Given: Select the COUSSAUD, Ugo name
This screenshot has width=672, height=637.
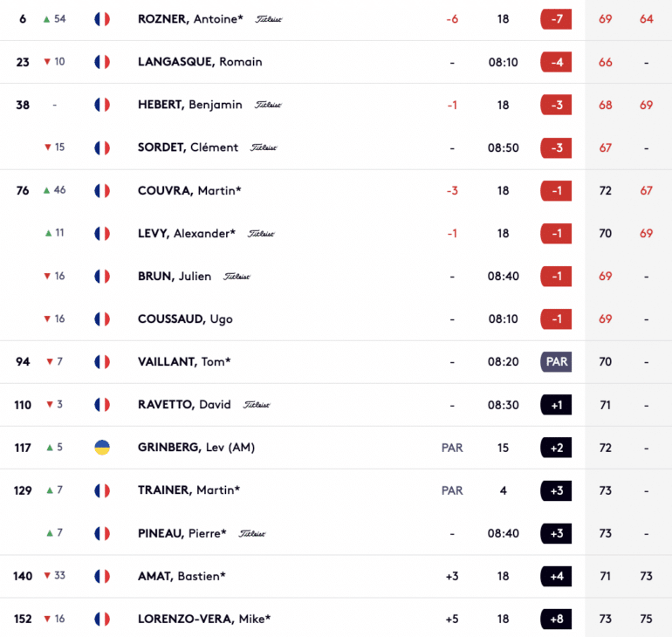Looking at the screenshot, I should pos(185,318).
